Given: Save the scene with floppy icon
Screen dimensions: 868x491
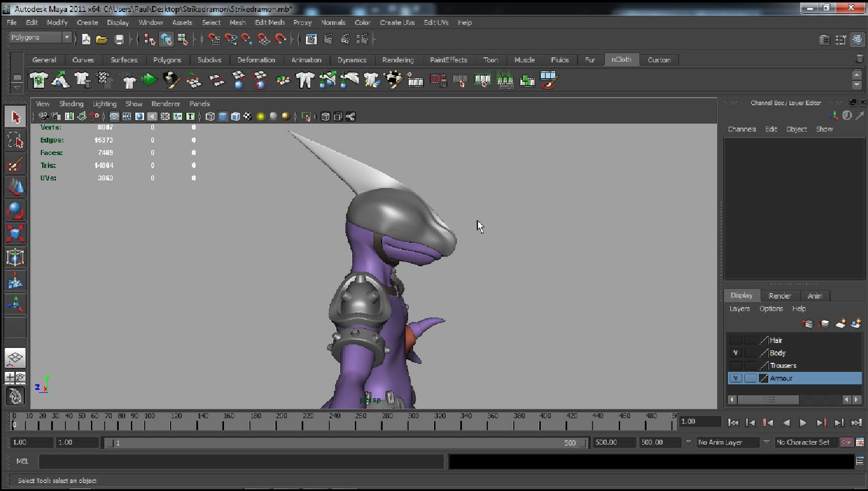Looking at the screenshot, I should pos(119,39).
